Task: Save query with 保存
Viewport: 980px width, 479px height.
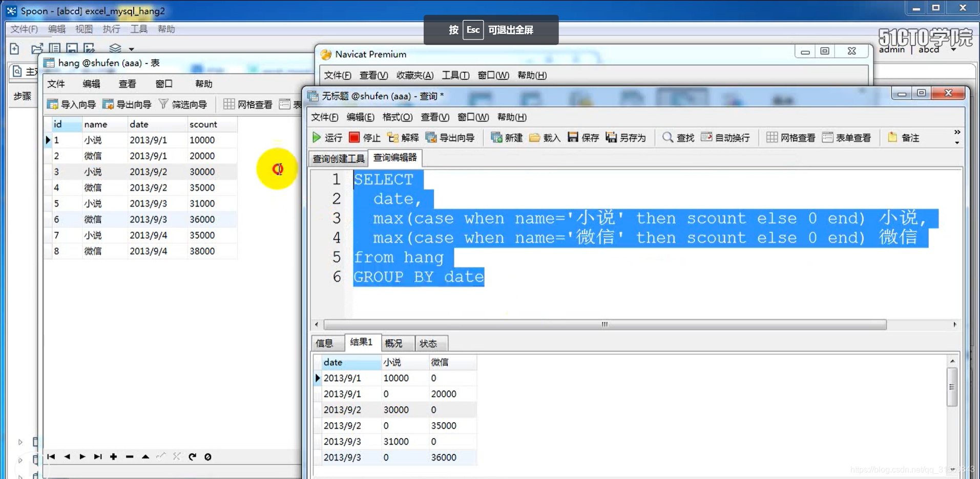Action: 583,137
